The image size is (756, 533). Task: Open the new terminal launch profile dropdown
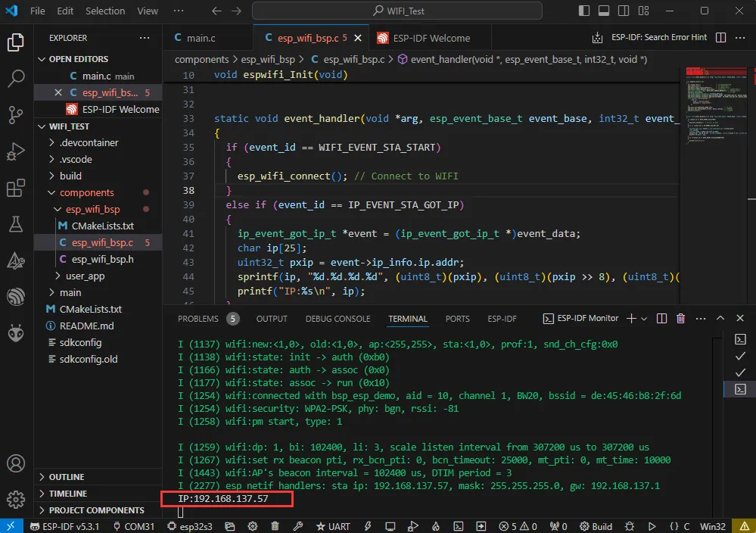pyautogui.click(x=644, y=319)
